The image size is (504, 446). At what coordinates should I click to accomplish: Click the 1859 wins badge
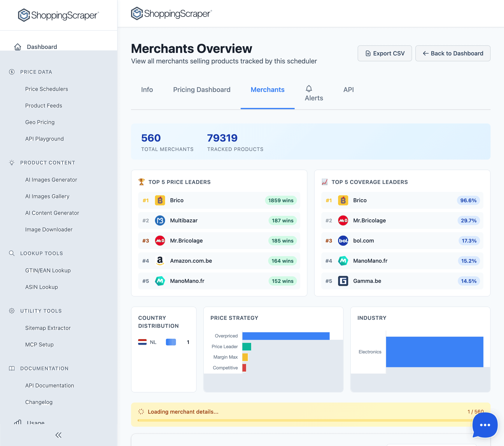[x=281, y=201]
